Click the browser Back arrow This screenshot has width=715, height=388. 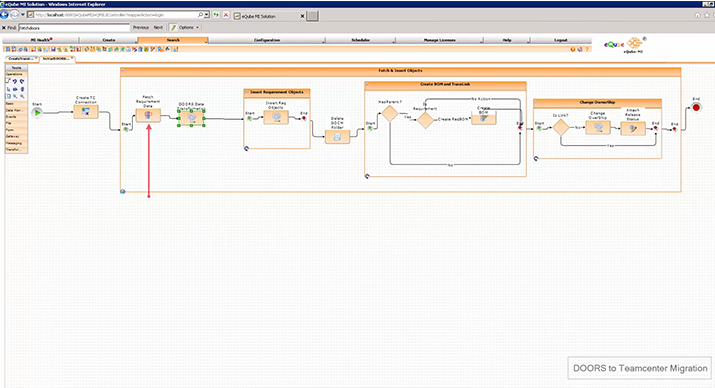[5, 15]
